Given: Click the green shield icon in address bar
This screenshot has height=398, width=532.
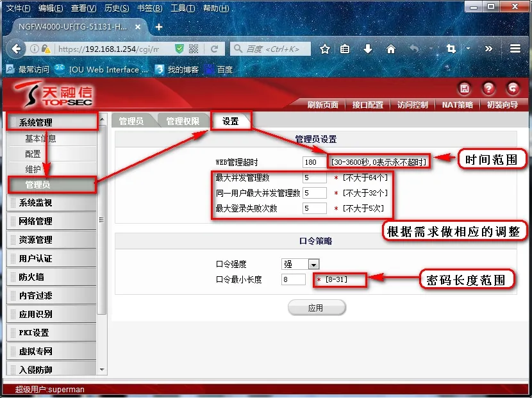Looking at the screenshot, I should 179,49.
